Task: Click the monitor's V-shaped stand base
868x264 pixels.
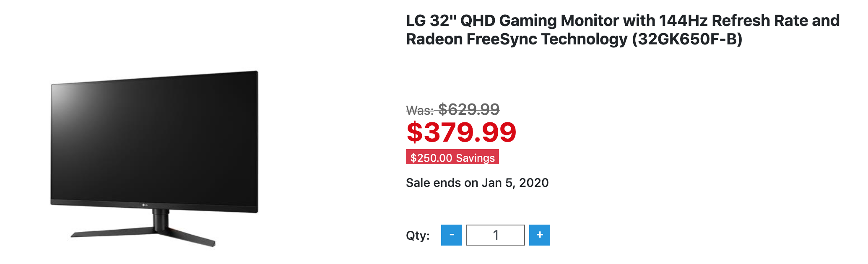Action: 143,236
